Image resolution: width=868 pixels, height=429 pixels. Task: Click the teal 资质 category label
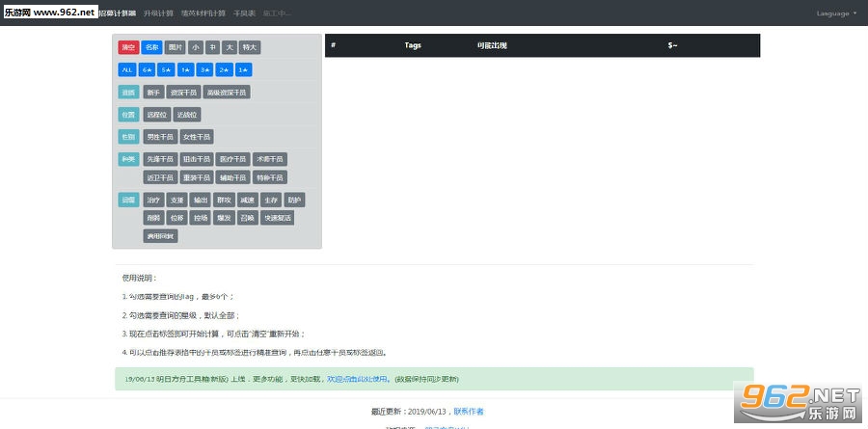coord(128,92)
